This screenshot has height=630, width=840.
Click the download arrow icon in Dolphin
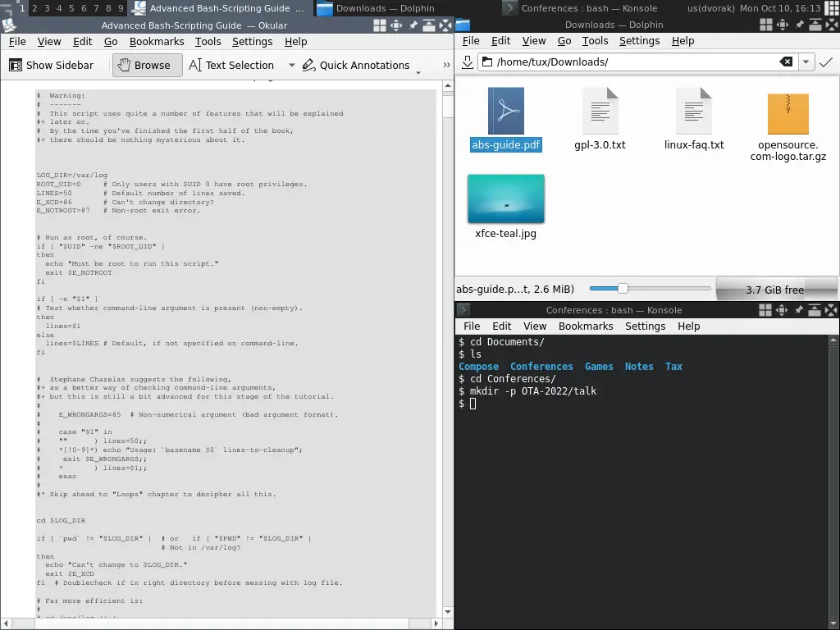point(467,62)
